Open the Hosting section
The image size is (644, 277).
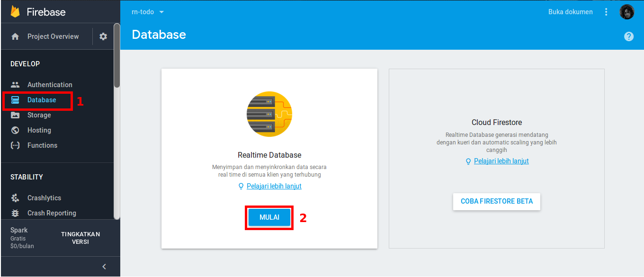point(39,130)
